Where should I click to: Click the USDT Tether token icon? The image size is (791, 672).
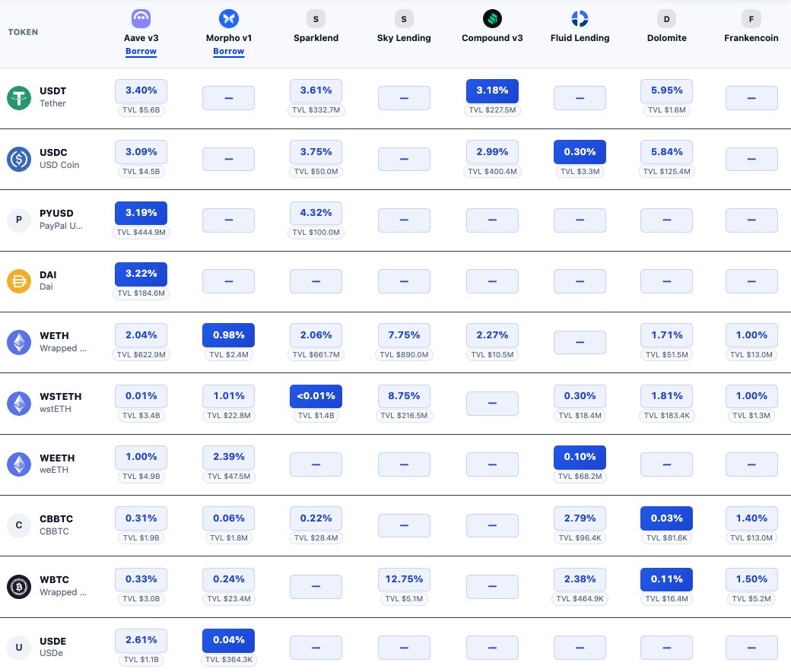[19, 97]
